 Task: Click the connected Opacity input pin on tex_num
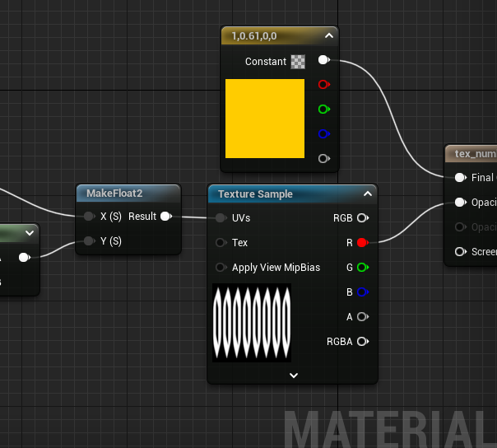point(461,203)
